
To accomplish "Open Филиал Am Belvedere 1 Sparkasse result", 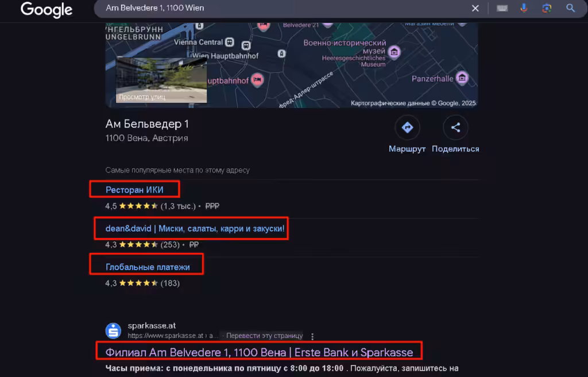I will 259,353.
